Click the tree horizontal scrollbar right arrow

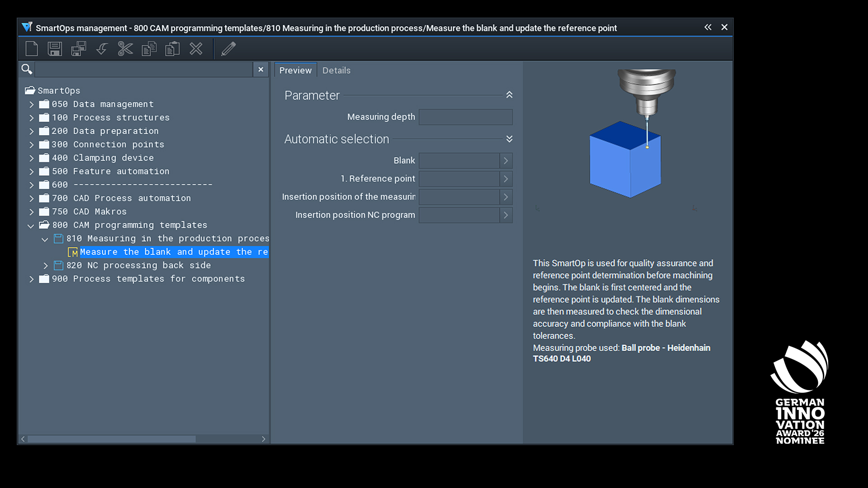click(264, 439)
